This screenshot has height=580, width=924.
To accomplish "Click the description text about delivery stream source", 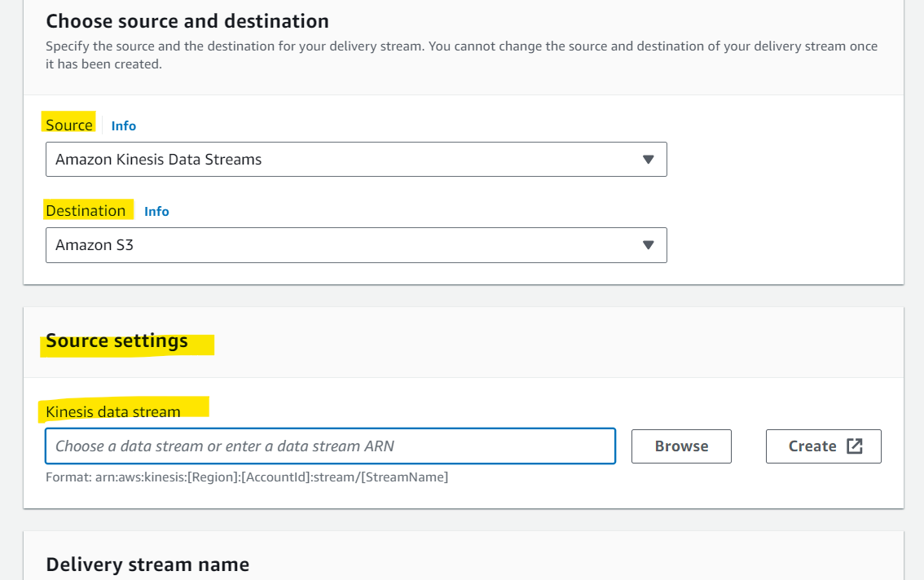I will coord(461,55).
